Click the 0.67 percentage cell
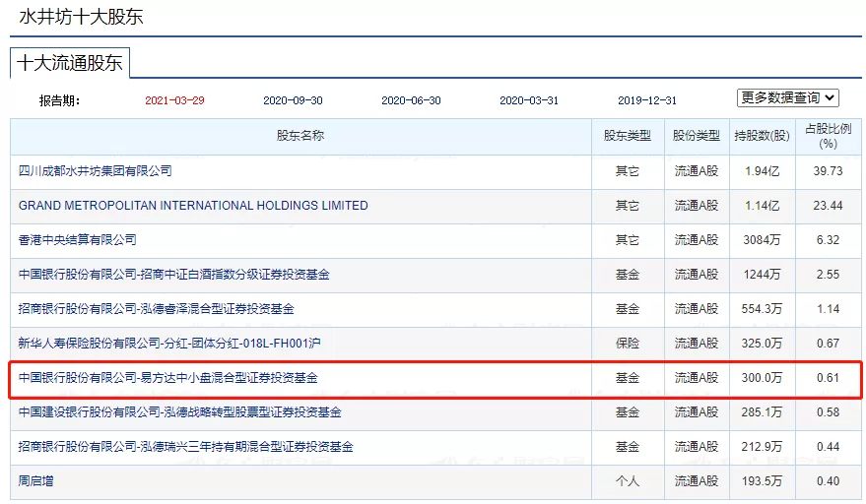 pos(828,344)
